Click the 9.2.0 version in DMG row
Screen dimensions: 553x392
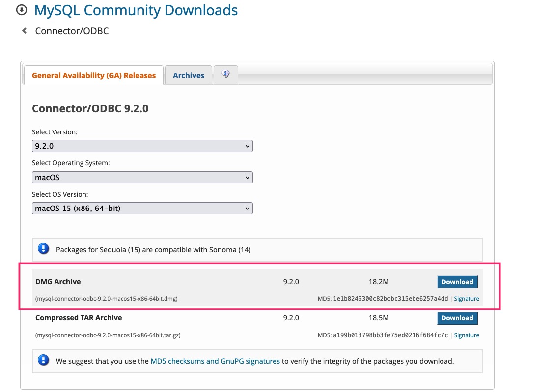tap(291, 282)
